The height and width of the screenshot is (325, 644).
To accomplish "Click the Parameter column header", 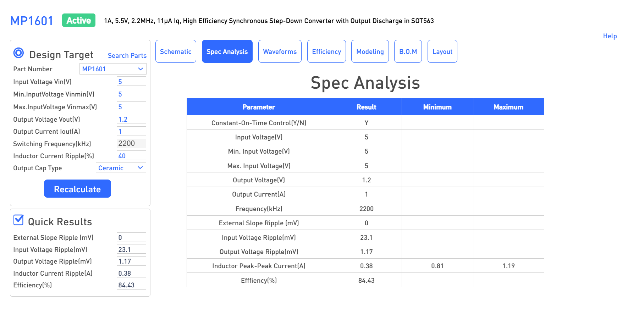I will pos(259,107).
